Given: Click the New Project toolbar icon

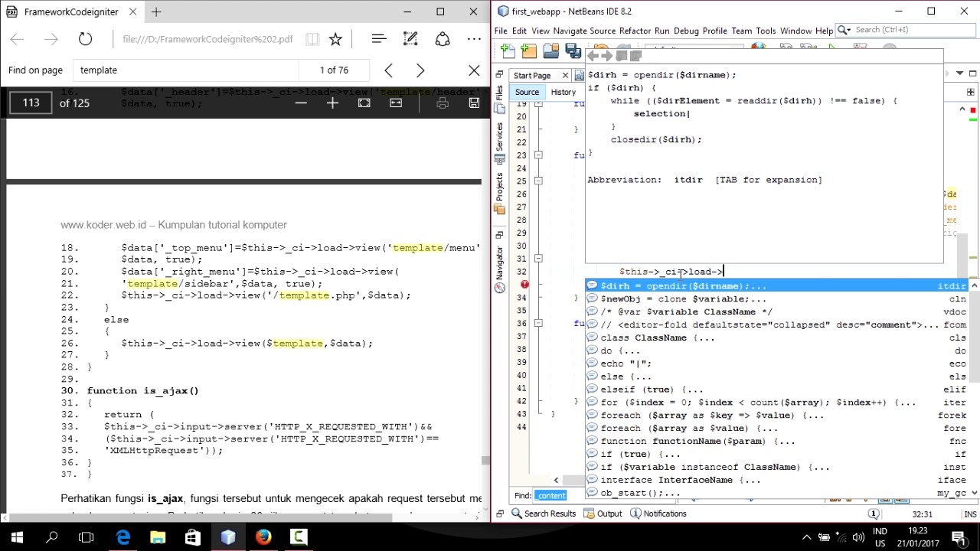Looking at the screenshot, I should (529, 51).
